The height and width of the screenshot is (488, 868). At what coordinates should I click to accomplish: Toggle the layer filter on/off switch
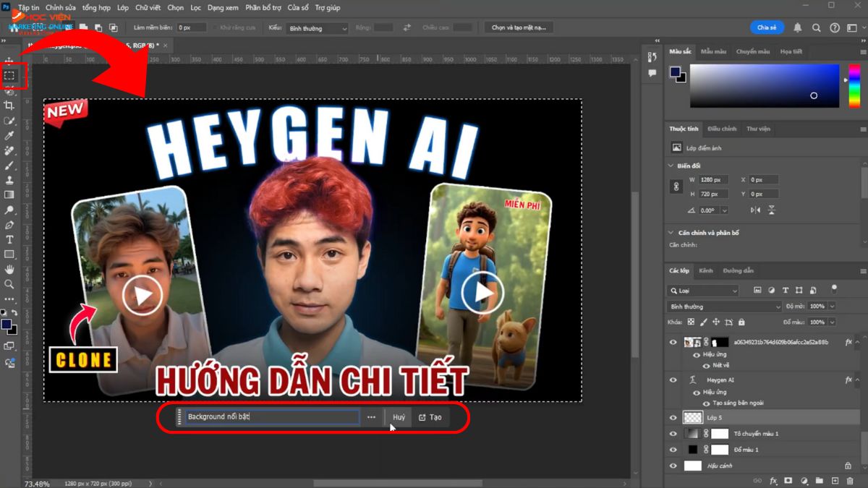point(833,288)
